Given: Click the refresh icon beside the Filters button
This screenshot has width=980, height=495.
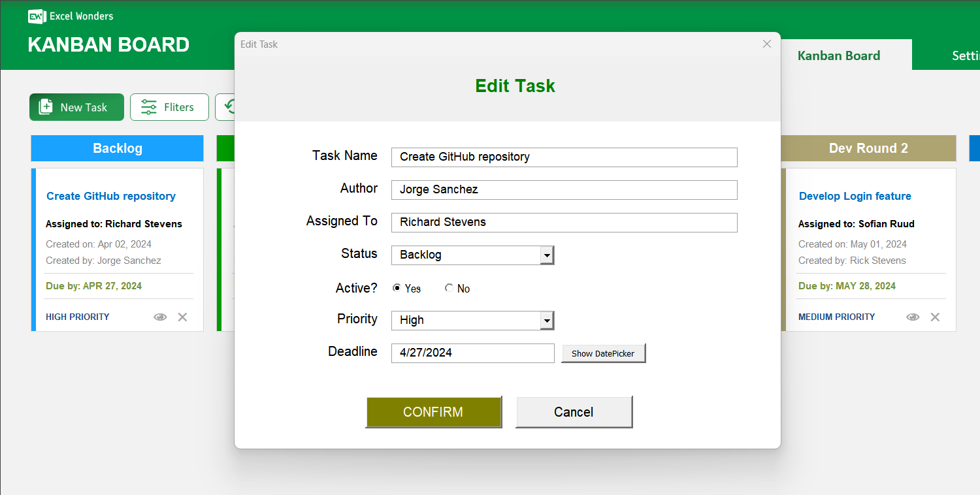Looking at the screenshot, I should tap(229, 106).
